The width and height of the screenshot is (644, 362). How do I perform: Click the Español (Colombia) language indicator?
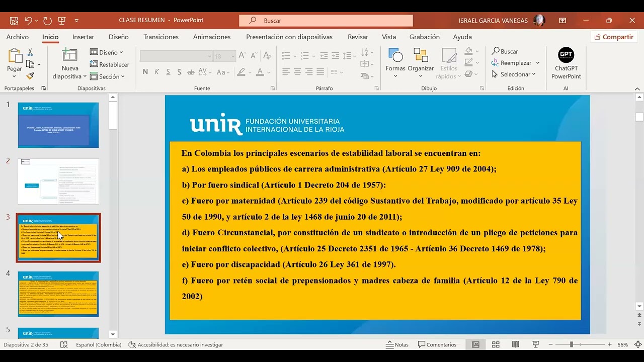[99, 345]
